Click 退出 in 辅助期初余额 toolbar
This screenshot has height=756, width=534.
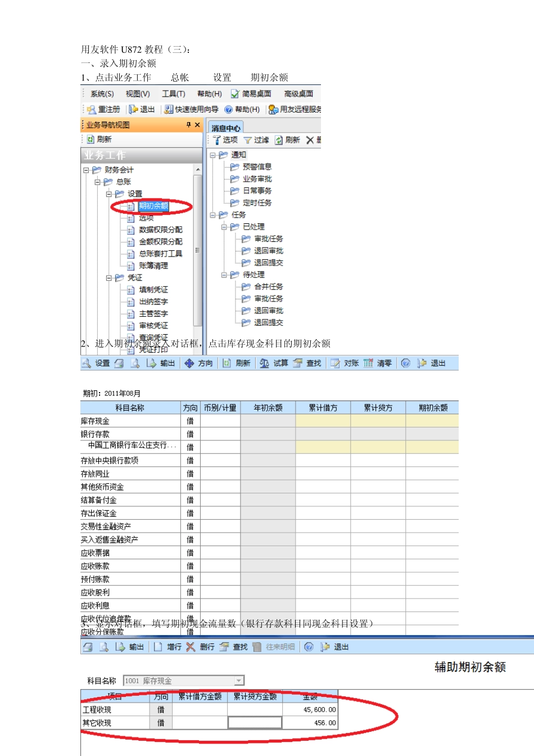click(x=335, y=647)
